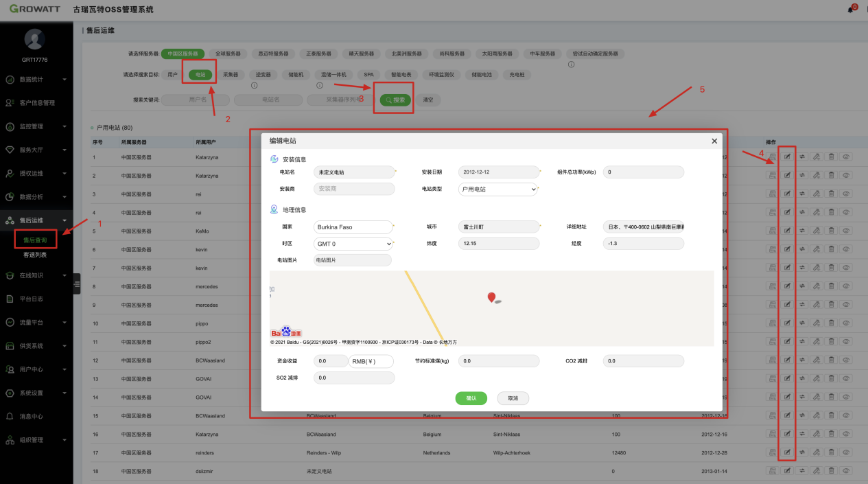
Task: Open the 电站类型 dropdown
Action: 497,189
